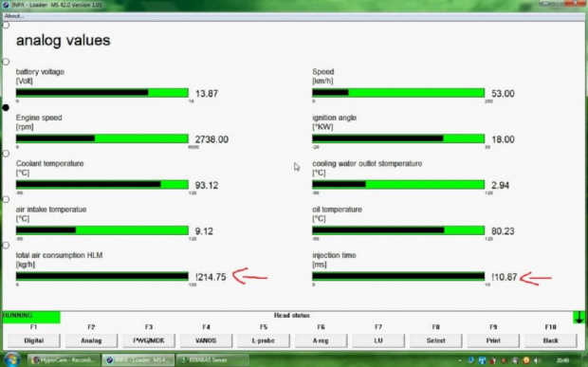Open the PWG/MDK view button
Screen dimensions: 588x367
point(149,340)
